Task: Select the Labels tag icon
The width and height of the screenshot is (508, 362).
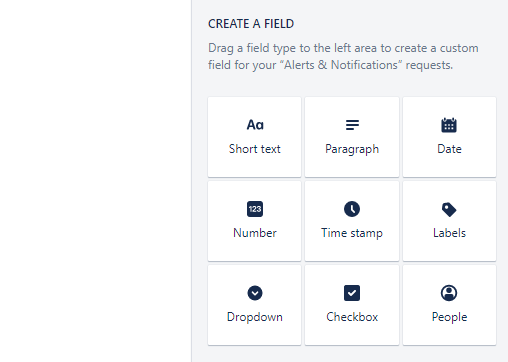Action: [449, 210]
